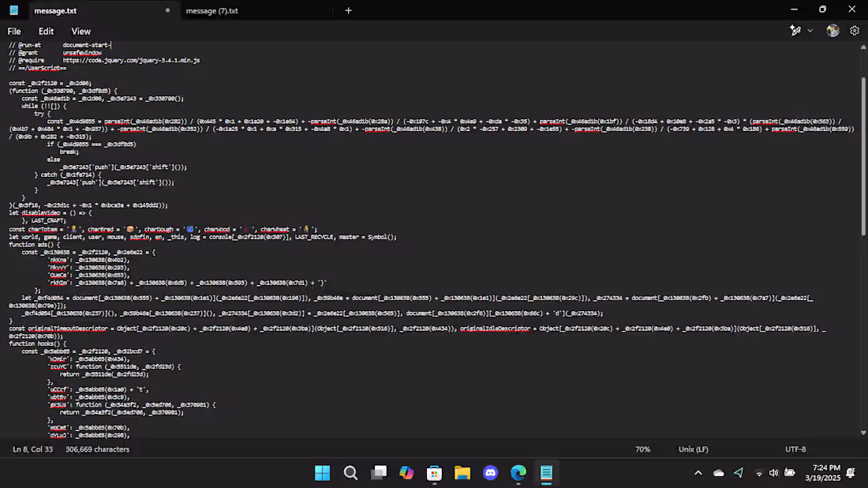Open File Explorer from taskbar
868x488 pixels.
[462, 473]
